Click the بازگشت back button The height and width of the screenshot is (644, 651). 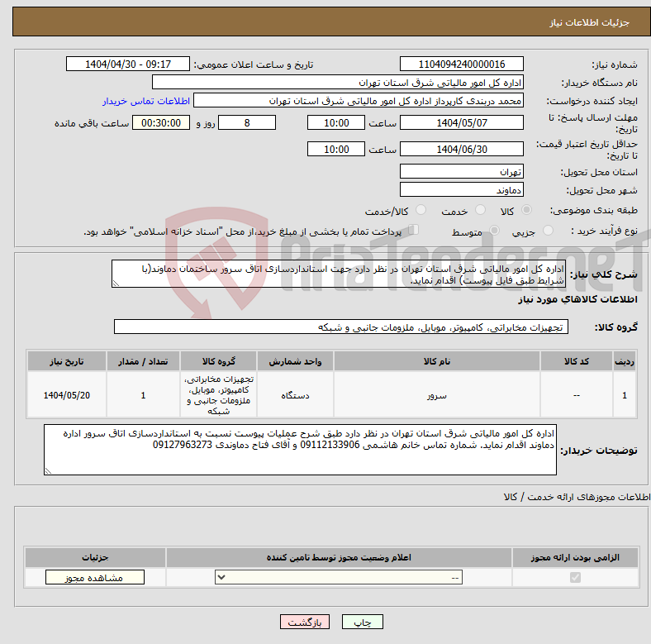pos(305,622)
